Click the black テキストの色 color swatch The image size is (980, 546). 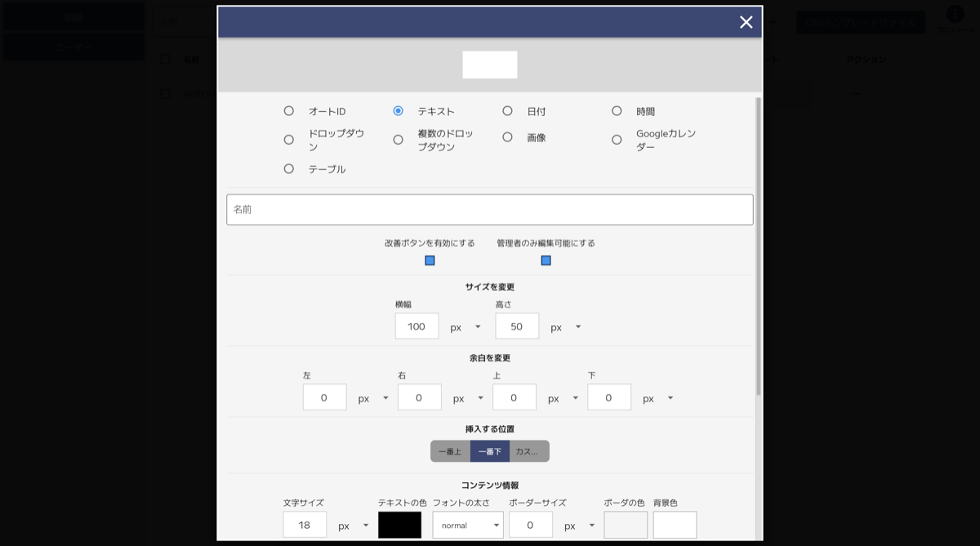[x=399, y=525]
